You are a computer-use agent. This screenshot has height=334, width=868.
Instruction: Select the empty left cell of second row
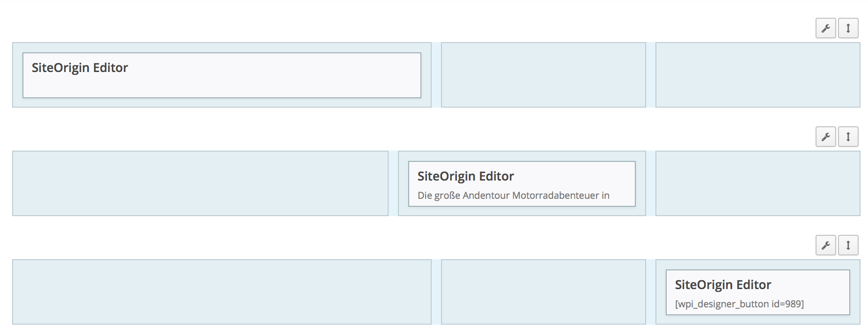click(200, 183)
